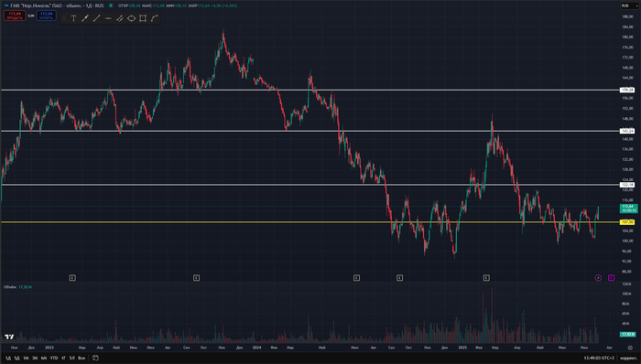This screenshot has height=364, width=641.
Task: Click the purple lightning event marker
Action: coord(598,278)
